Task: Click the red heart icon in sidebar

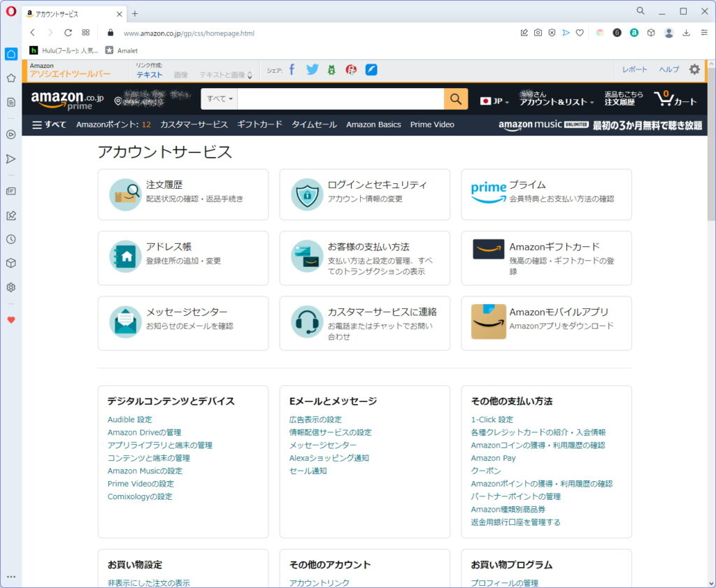Action: tap(11, 320)
